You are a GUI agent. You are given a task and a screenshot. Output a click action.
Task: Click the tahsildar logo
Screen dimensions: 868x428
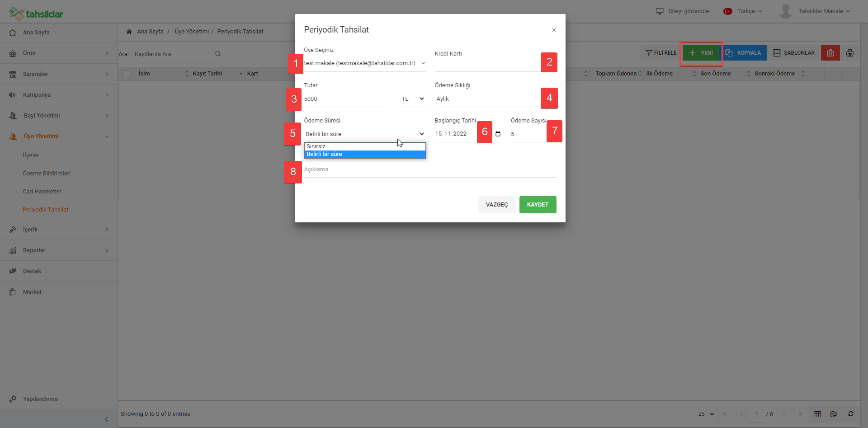coord(36,14)
